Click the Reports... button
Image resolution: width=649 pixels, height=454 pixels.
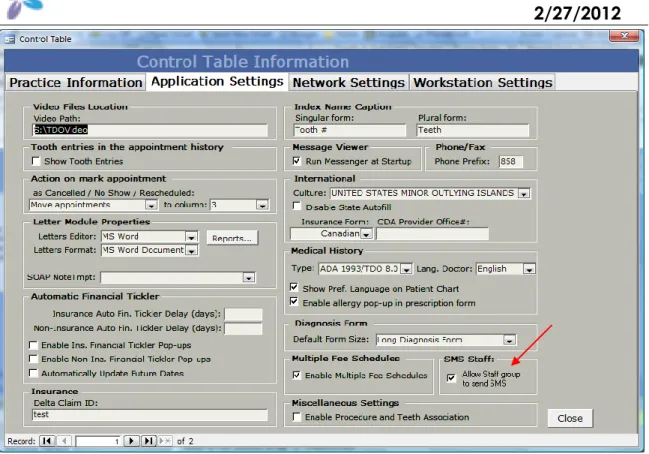(232, 238)
